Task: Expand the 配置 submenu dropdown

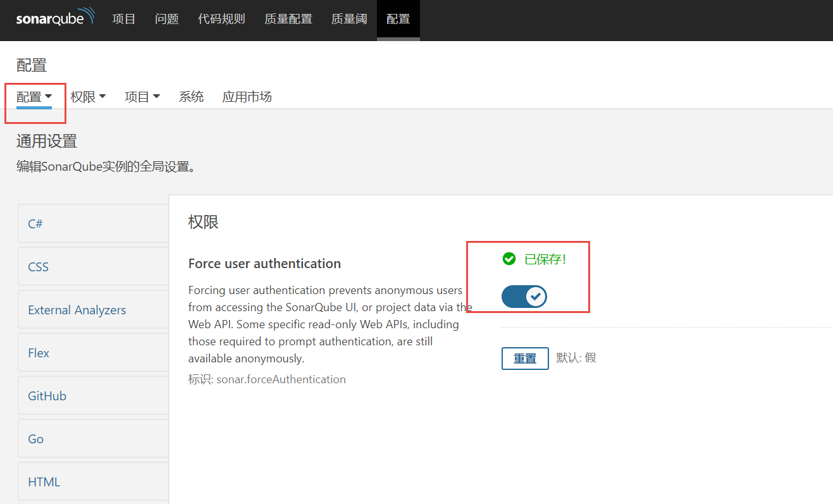Action: (34, 97)
